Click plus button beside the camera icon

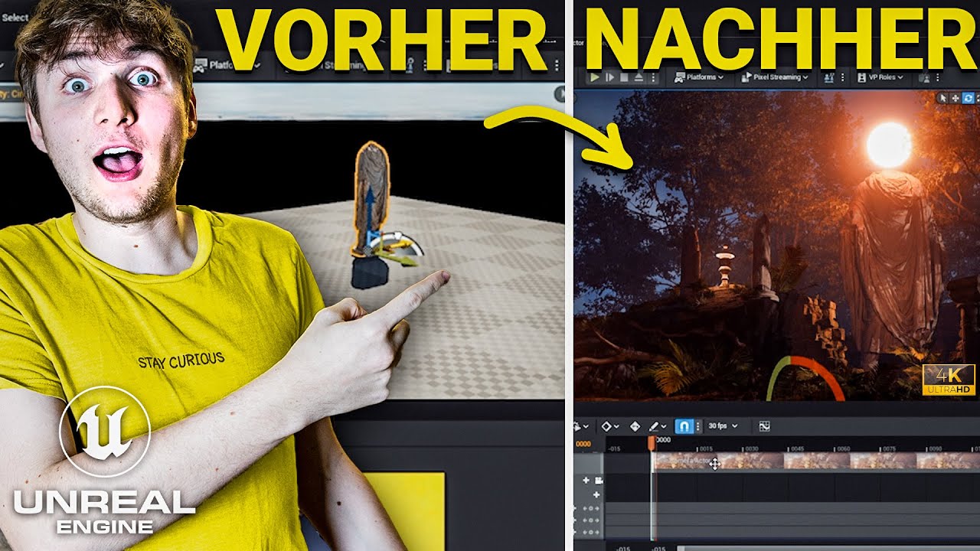586,480
